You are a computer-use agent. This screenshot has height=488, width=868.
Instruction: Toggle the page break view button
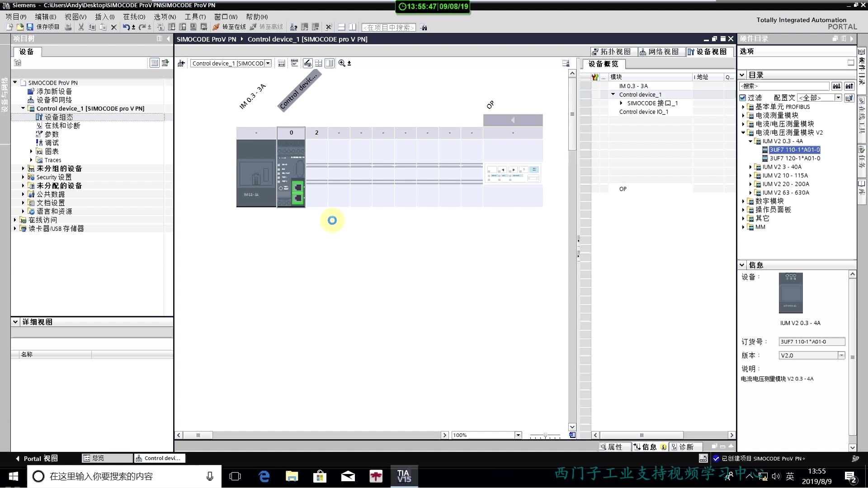(x=319, y=63)
